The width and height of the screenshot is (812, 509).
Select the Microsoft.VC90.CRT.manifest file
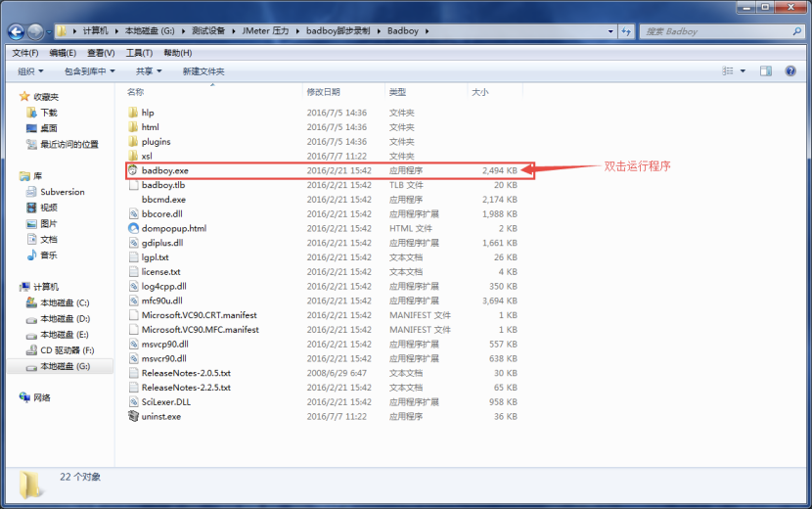pyautogui.click(x=200, y=315)
